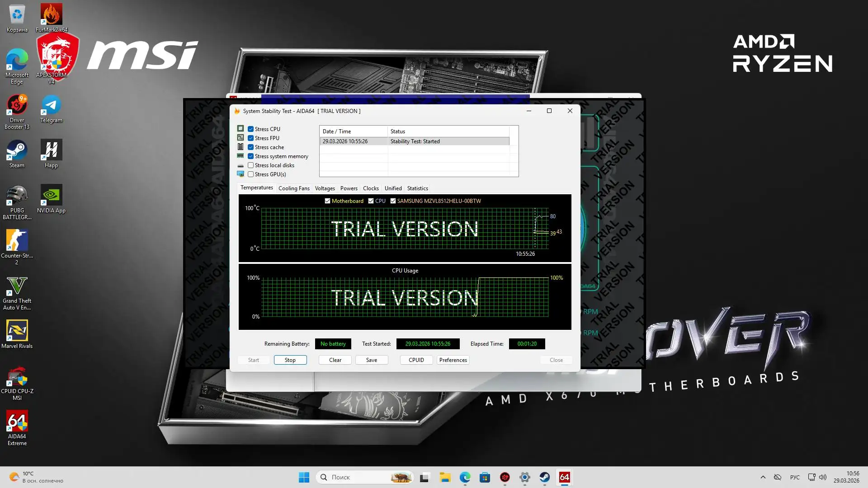Viewport: 868px width, 488px height.
Task: Open Preferences in stability test
Action: 453,360
